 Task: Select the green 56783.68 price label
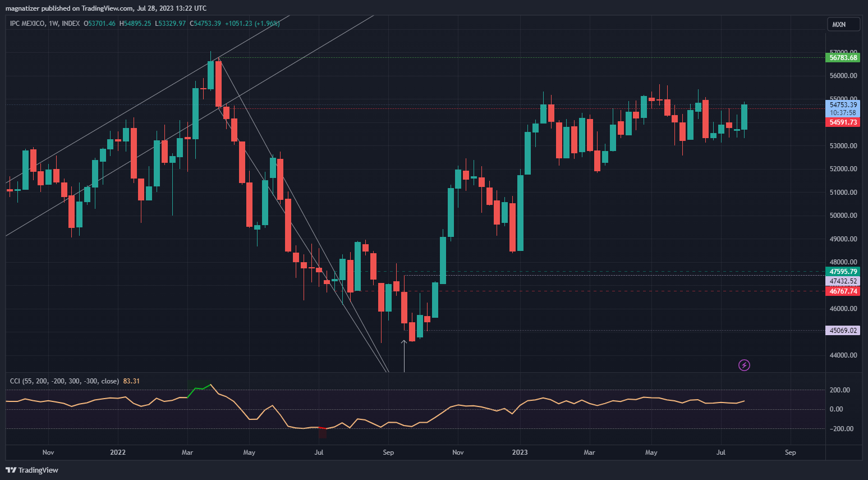coord(843,58)
